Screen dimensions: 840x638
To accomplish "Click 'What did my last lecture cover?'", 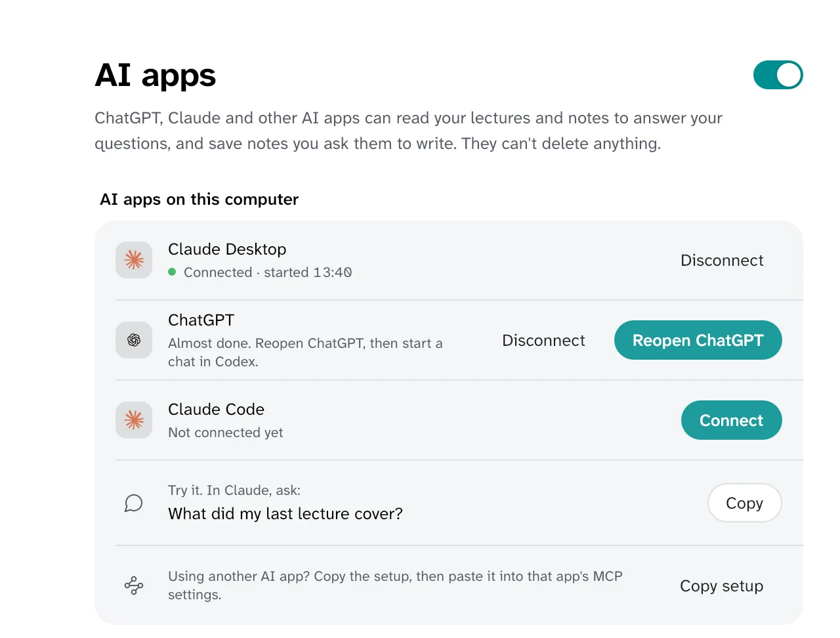I will coord(285,514).
